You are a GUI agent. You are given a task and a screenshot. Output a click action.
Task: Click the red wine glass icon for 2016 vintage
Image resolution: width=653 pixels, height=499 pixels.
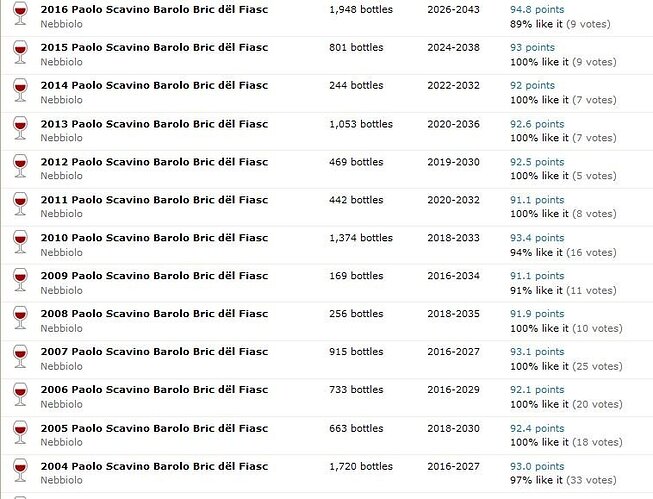click(x=20, y=13)
